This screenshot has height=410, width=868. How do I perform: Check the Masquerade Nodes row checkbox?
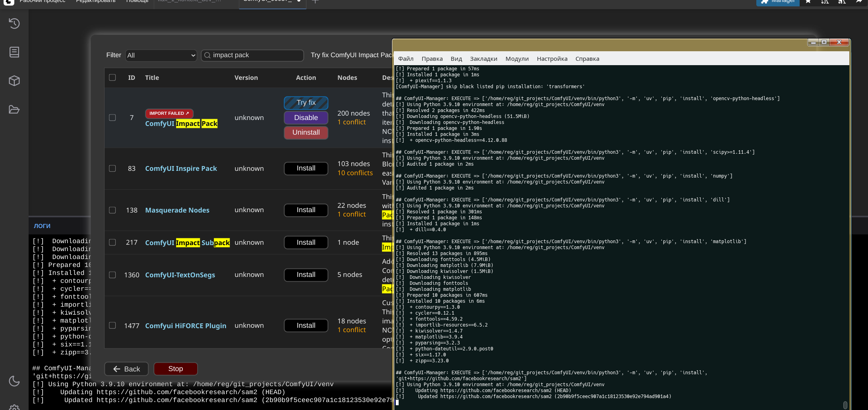112,210
